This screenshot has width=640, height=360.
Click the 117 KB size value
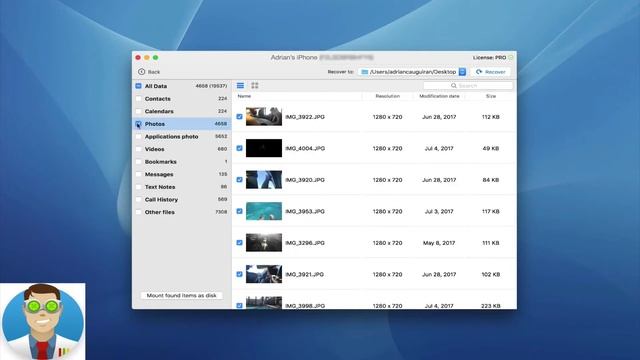coord(491,211)
